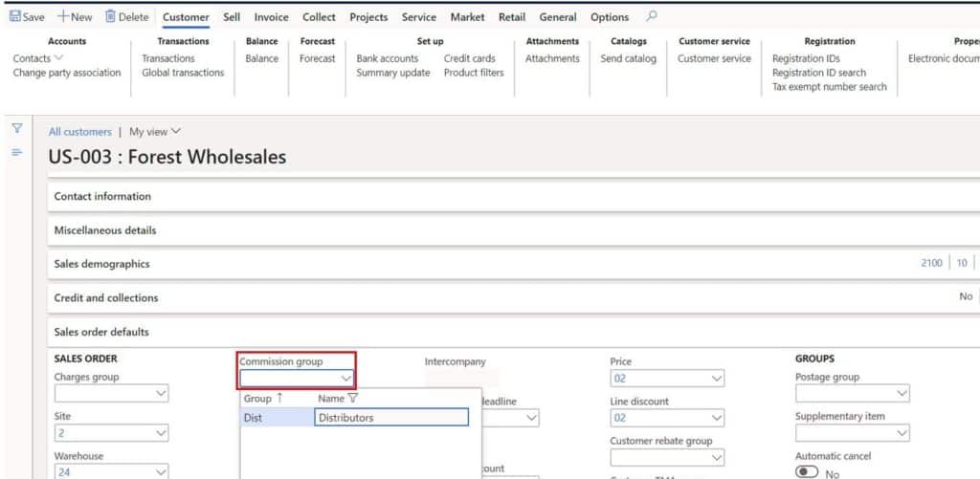
Task: Switch to the Market tab
Action: click(467, 17)
